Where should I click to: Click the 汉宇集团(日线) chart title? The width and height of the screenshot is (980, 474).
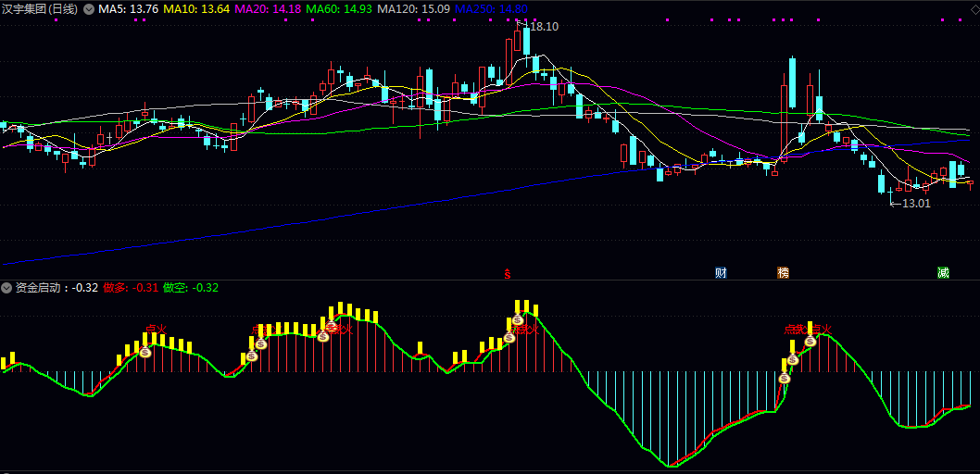40,9
